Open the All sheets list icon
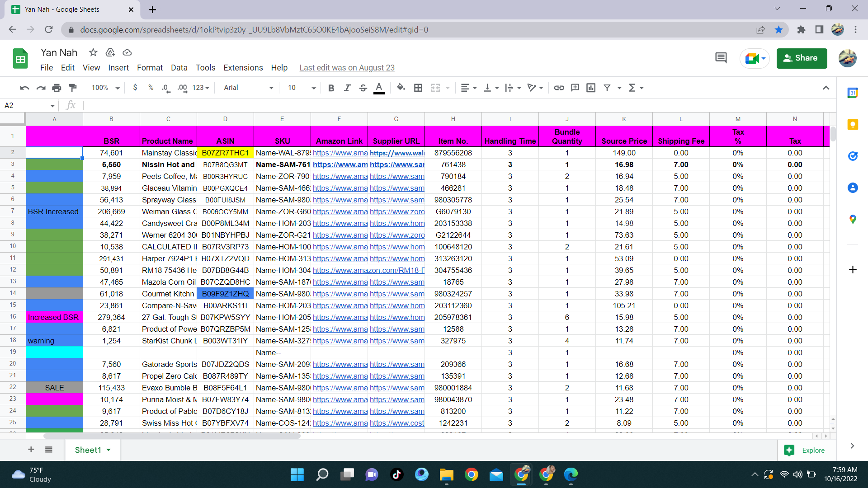This screenshot has height=488, width=868. click(x=49, y=450)
